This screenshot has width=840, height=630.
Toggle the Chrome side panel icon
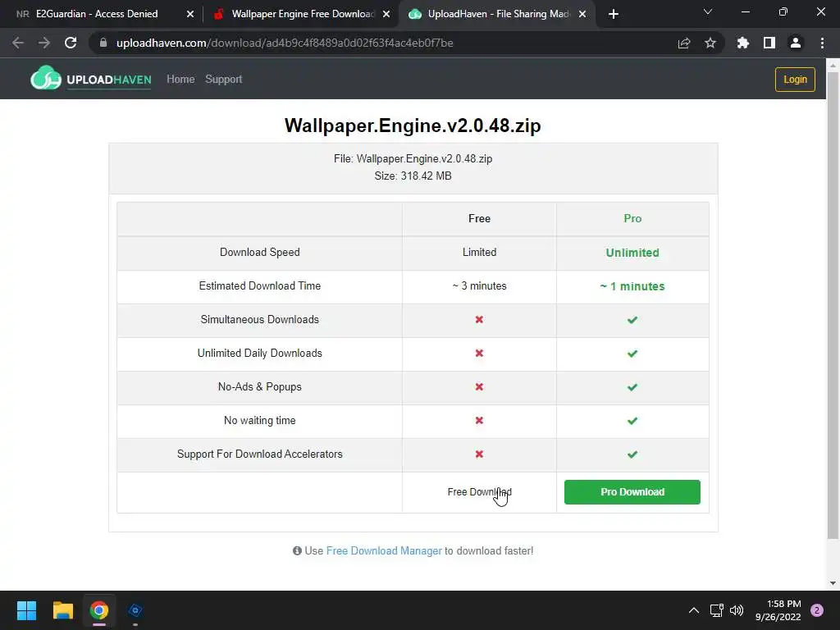(769, 43)
